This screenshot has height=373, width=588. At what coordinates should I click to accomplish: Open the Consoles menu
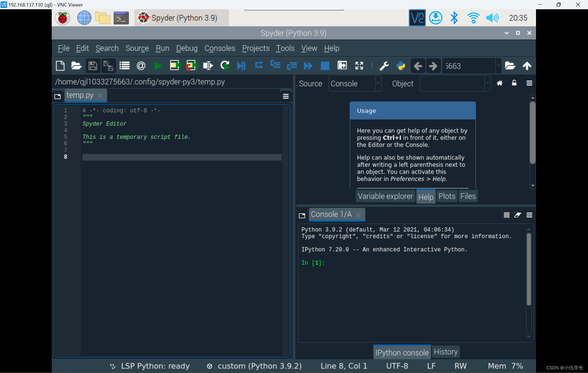(219, 48)
